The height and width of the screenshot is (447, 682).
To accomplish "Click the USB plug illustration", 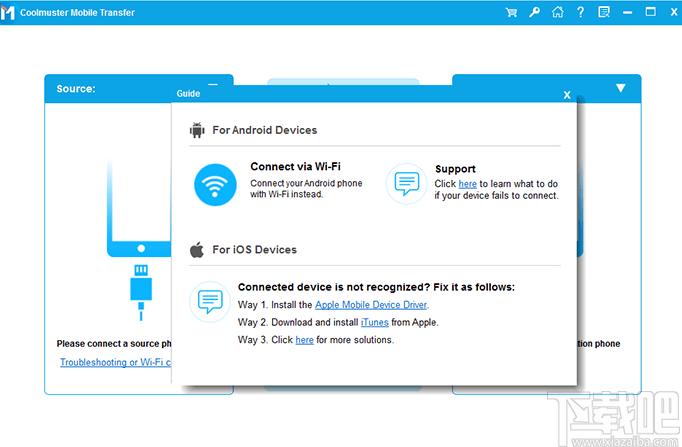I will (x=141, y=292).
